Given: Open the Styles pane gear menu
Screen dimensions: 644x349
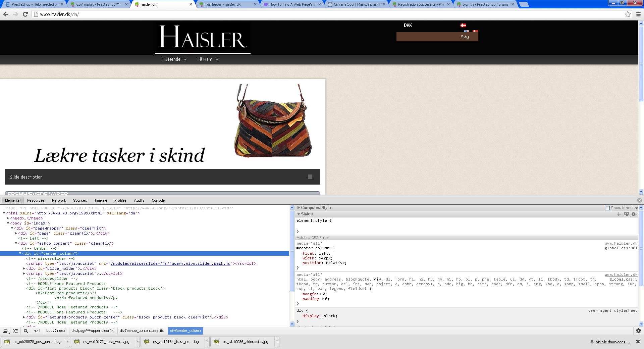Looking at the screenshot, I should tap(634, 214).
